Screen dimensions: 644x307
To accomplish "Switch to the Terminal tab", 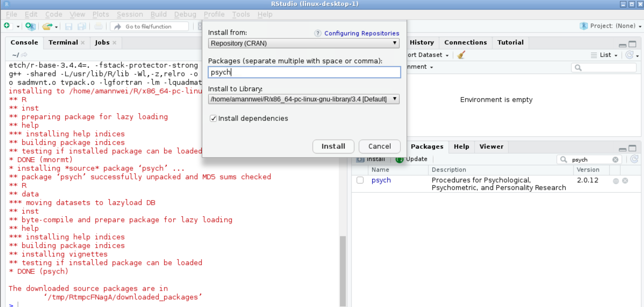I will click(63, 42).
